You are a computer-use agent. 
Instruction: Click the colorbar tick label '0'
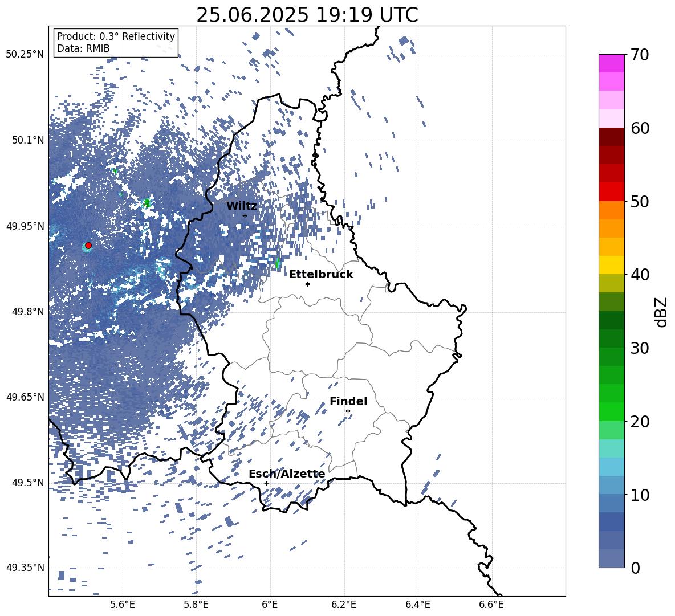(x=635, y=568)
